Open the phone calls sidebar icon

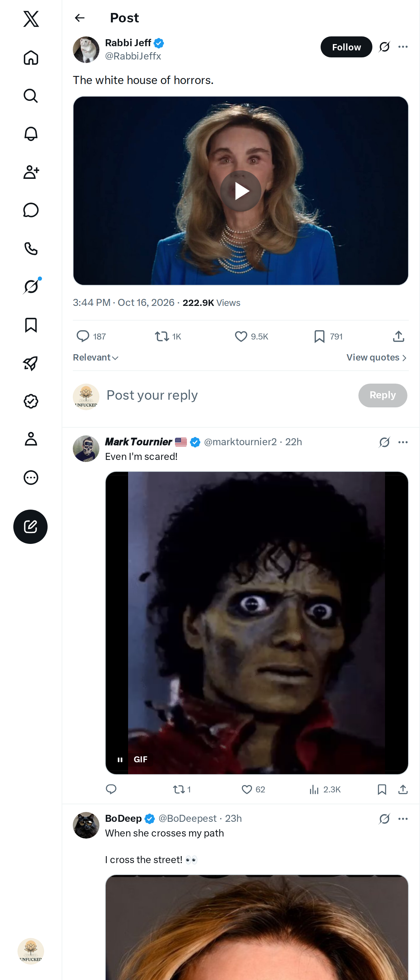click(x=31, y=248)
